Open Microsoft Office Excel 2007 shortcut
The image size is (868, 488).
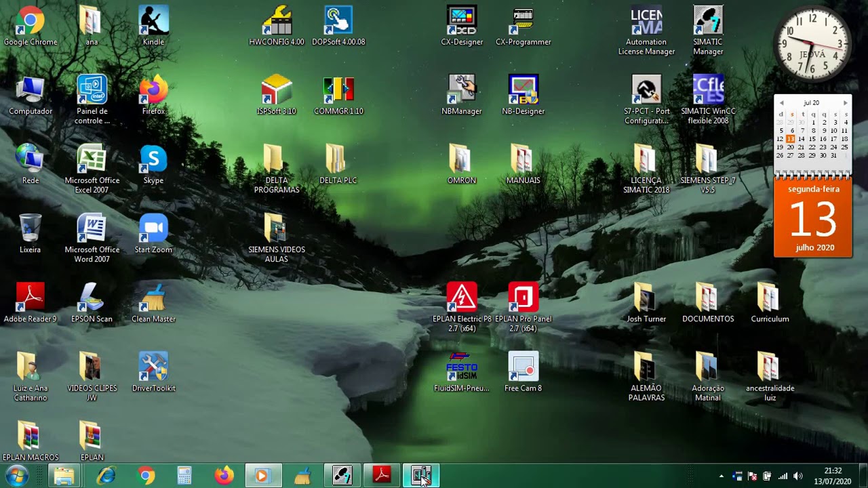[92, 169]
